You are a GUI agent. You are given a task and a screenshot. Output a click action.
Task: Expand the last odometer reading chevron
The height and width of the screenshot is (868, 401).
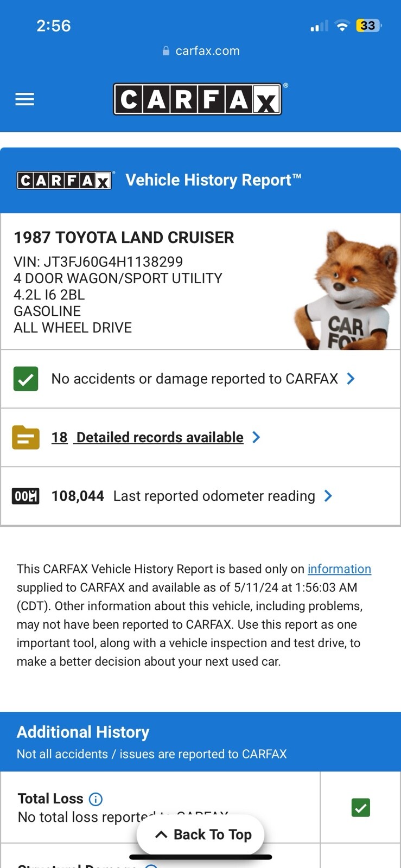coord(328,496)
